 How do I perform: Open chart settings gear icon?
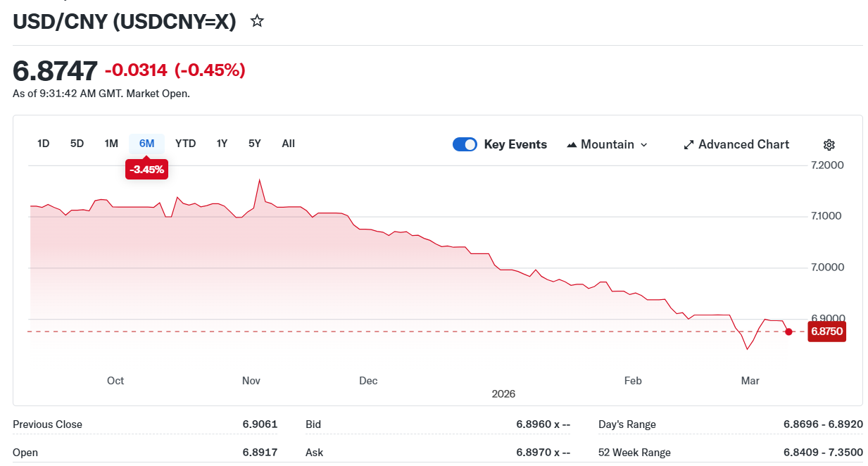(829, 145)
